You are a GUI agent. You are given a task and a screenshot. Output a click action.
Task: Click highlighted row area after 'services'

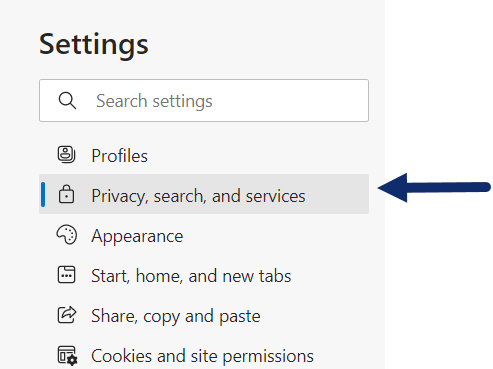(337, 194)
